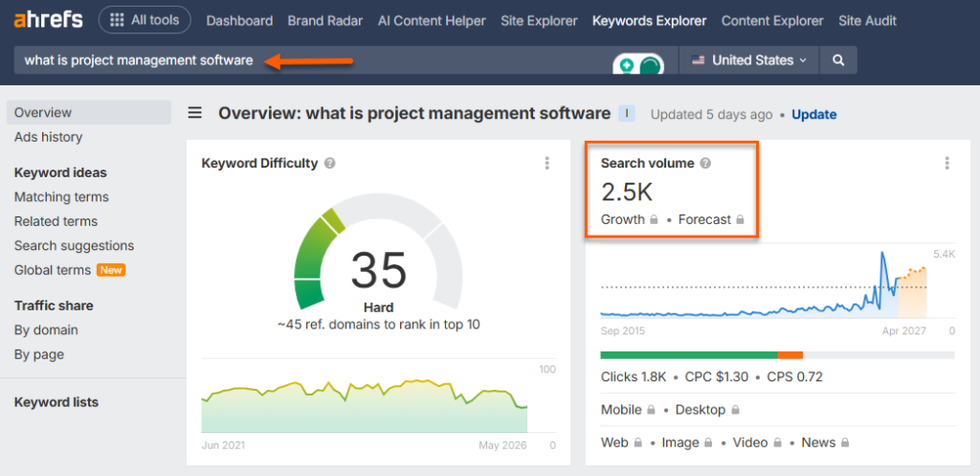Open Content Explorer
The width and height of the screenshot is (980, 476).
[x=772, y=21]
